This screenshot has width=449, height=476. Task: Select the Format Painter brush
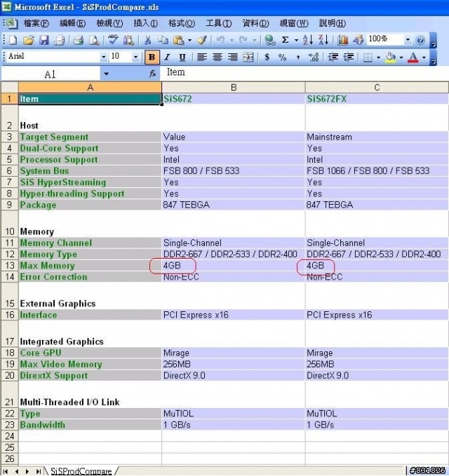pyautogui.click(x=202, y=40)
